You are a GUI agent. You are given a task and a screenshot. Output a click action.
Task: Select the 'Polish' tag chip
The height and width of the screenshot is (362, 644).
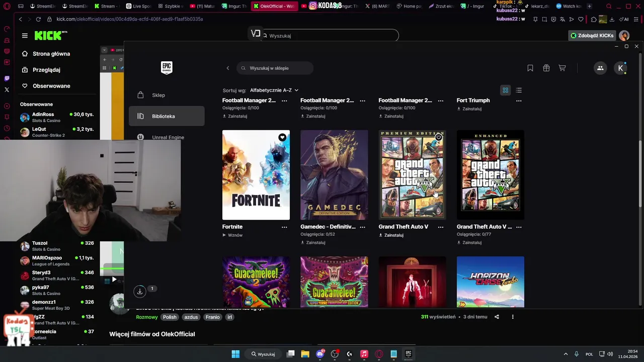pos(170,317)
